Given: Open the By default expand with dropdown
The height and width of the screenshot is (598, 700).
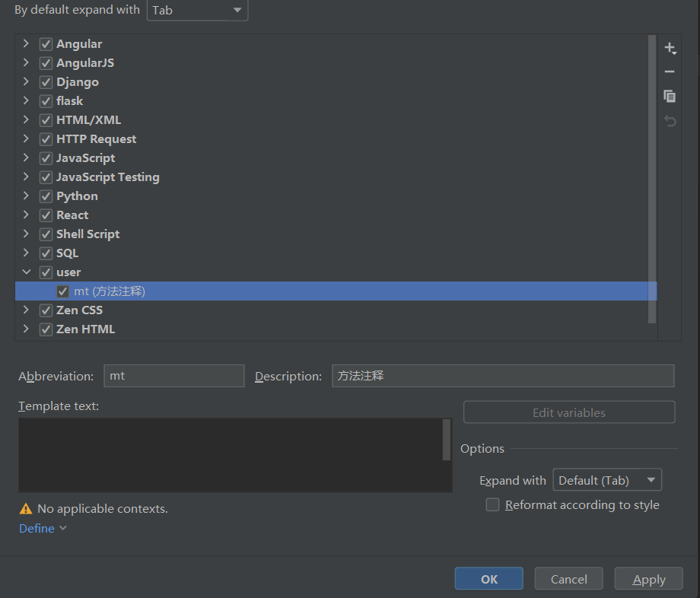Looking at the screenshot, I should coord(197,10).
